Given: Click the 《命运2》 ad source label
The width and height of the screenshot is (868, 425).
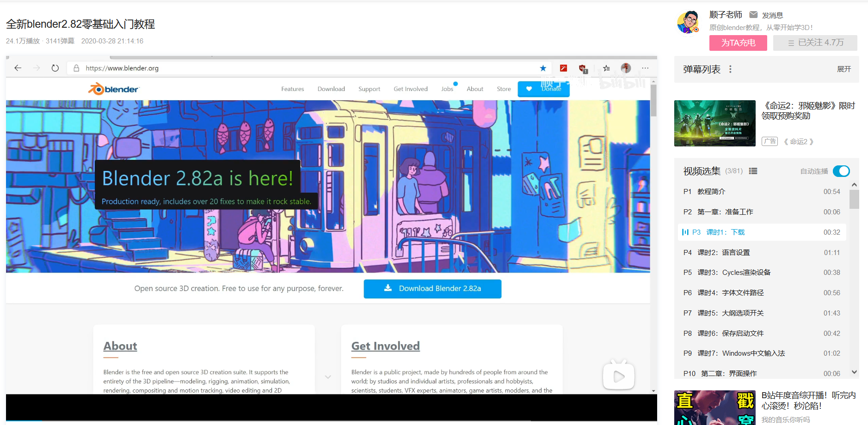Looking at the screenshot, I should (x=799, y=142).
